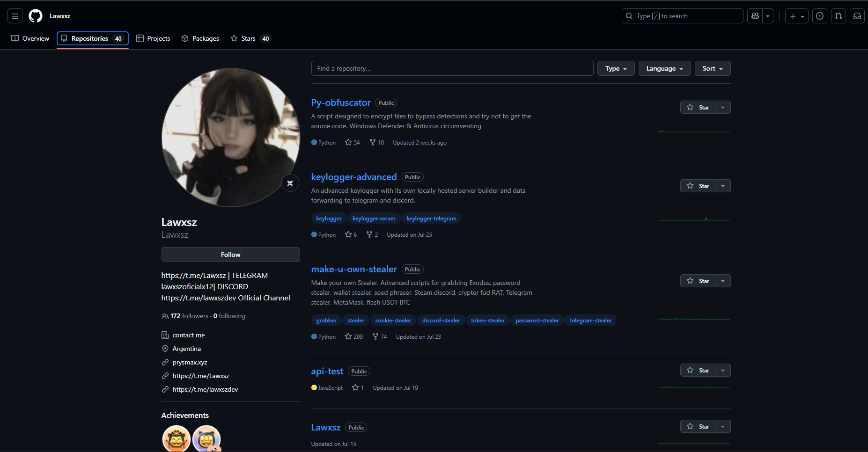Open the Type filter dropdown
This screenshot has height=452, width=868.
[x=616, y=68]
